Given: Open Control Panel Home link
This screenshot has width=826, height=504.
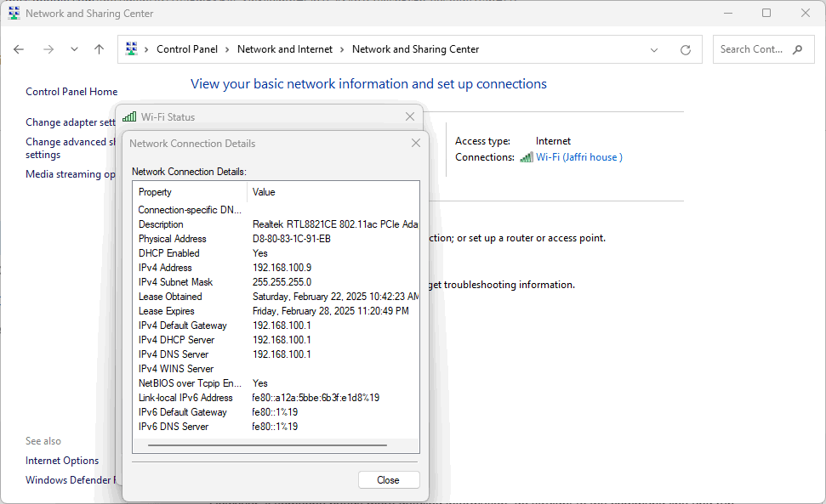Looking at the screenshot, I should pyautogui.click(x=71, y=92).
